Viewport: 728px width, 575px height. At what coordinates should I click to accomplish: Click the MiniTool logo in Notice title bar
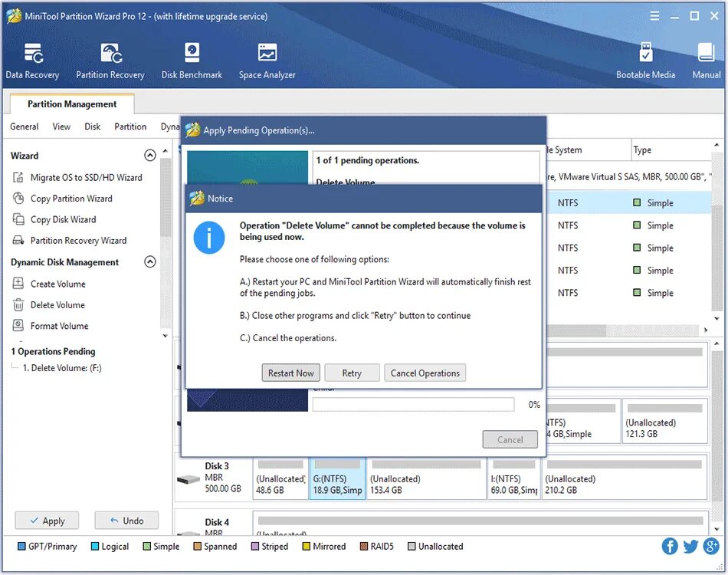coord(197,199)
